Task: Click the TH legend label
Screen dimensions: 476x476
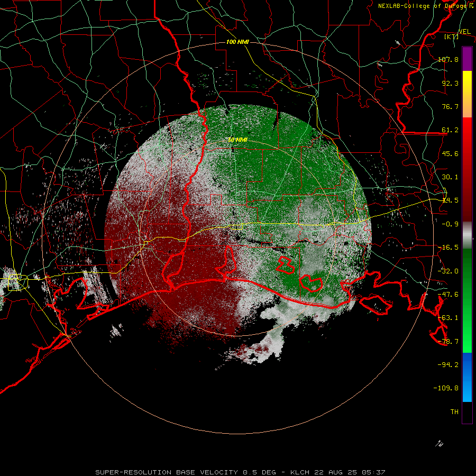Action: pyautogui.click(x=454, y=411)
